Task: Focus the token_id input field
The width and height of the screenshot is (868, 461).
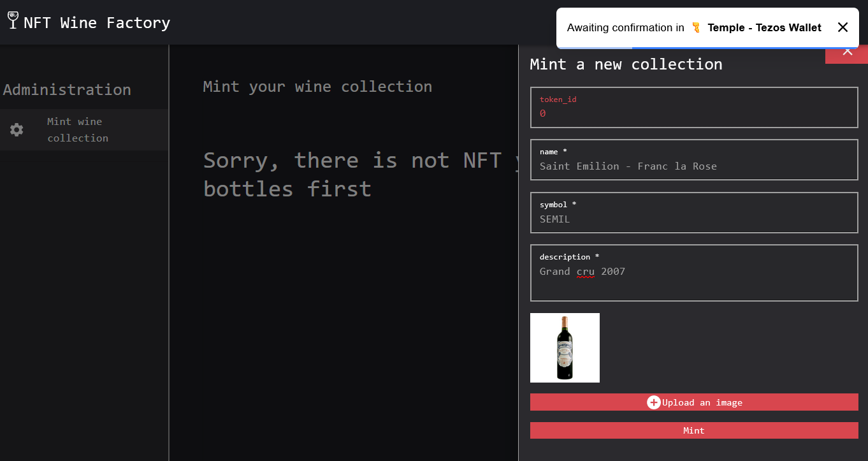Action: 693,113
